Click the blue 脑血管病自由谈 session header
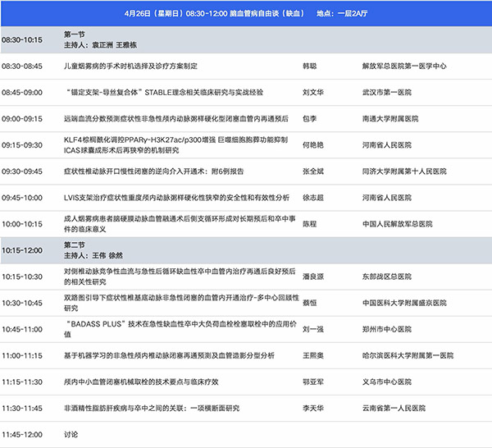 [x=246, y=15]
